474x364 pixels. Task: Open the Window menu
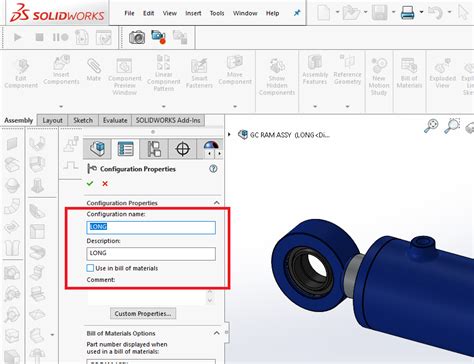245,13
